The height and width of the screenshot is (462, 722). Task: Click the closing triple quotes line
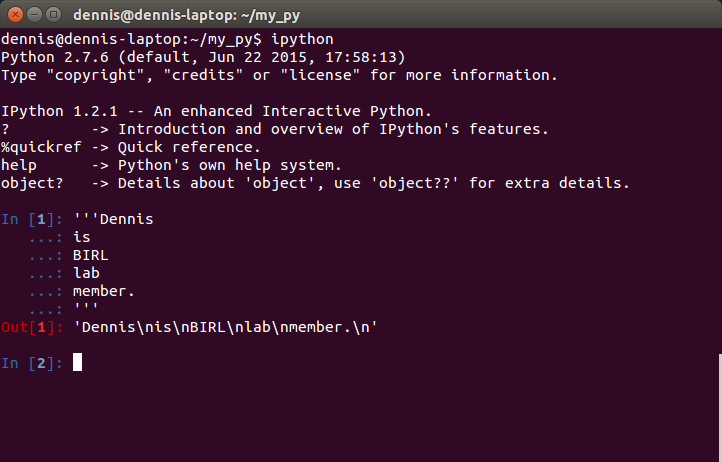click(x=85, y=306)
